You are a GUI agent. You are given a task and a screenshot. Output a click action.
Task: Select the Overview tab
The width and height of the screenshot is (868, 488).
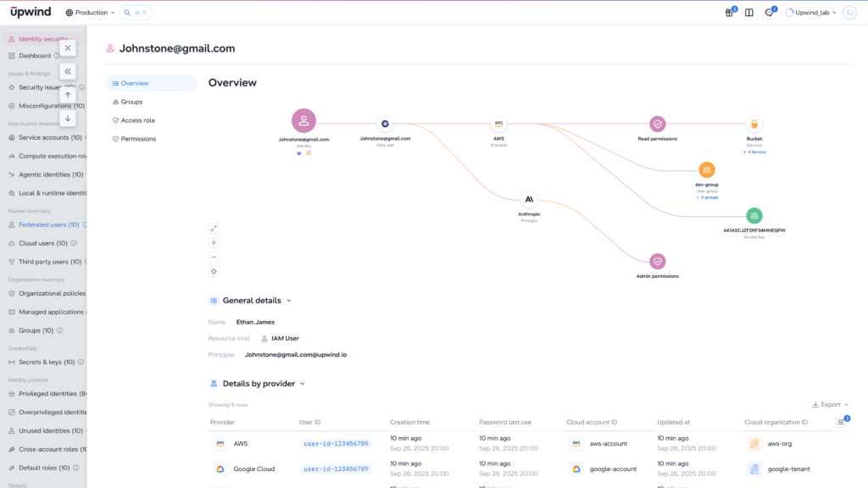(x=151, y=83)
